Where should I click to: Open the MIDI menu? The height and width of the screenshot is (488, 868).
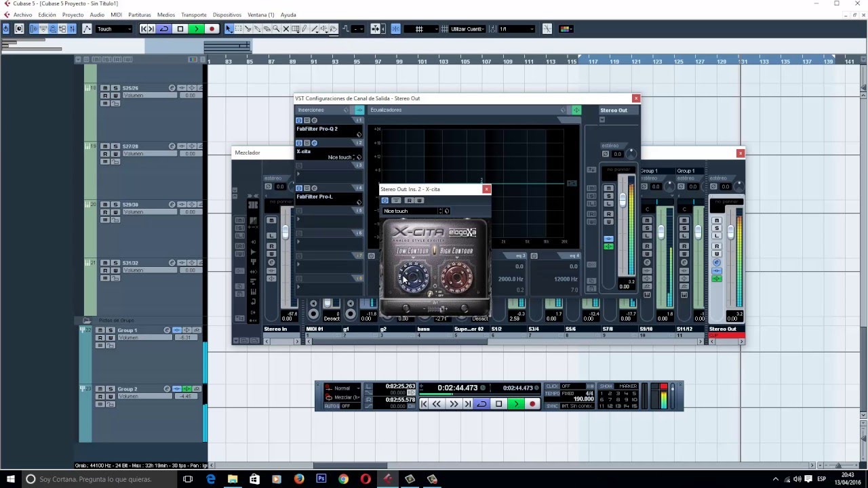116,14
